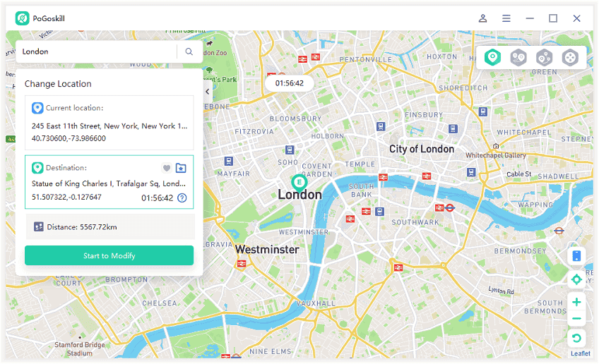Click the BLOOMSBURY district label on map

[x=295, y=119]
